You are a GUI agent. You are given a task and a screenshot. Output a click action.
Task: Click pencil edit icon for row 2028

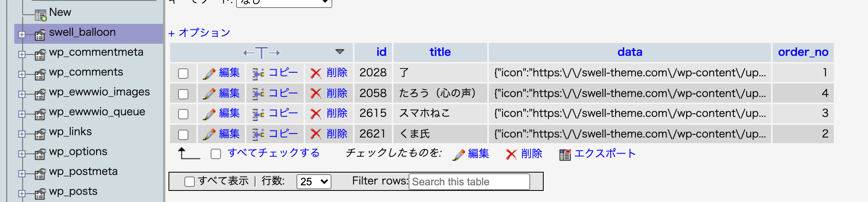tap(209, 73)
